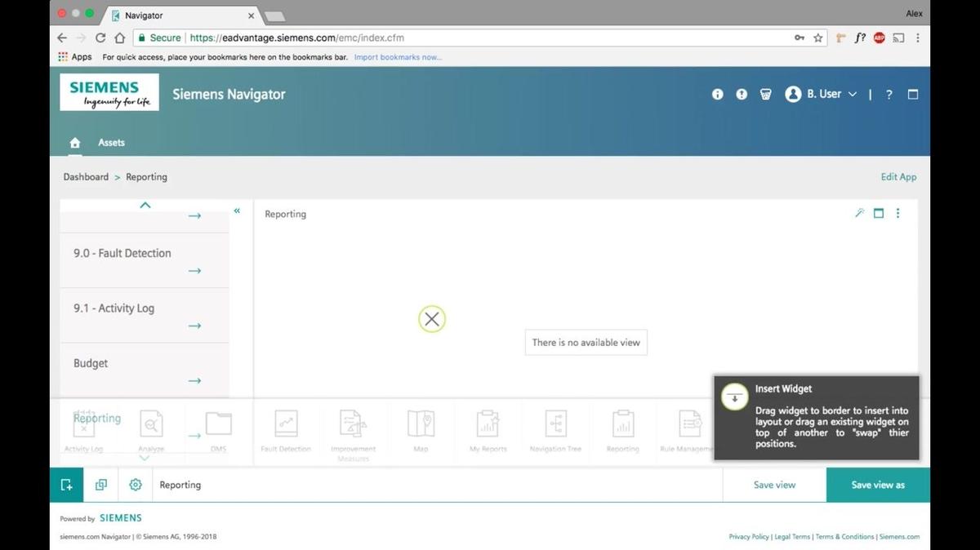This screenshot has height=550, width=980.
Task: Bookmark the page with the star icon
Action: [818, 38]
